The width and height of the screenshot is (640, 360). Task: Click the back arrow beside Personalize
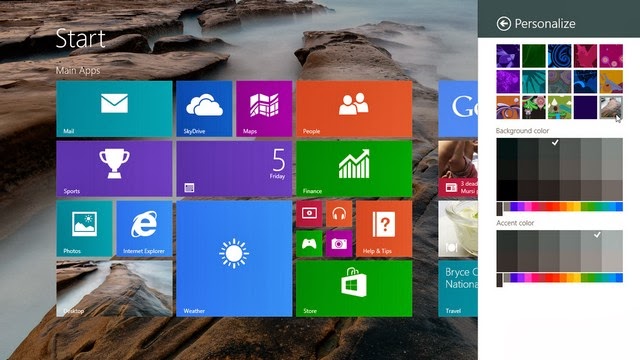pos(504,24)
